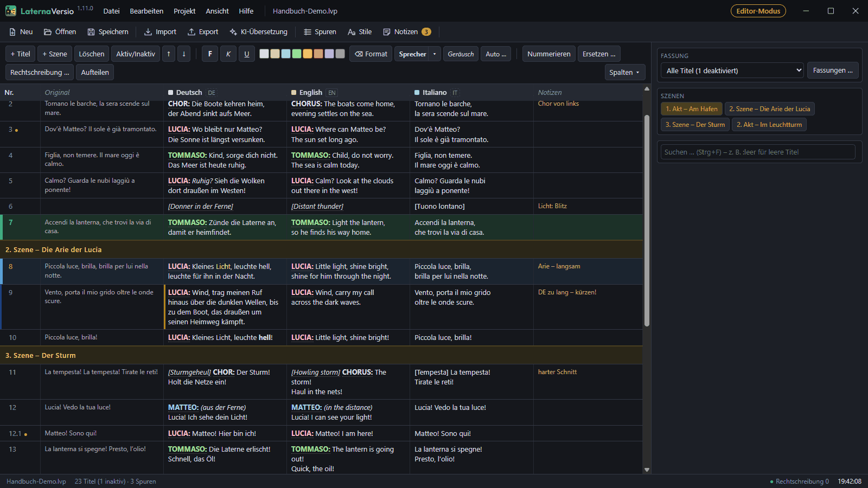
Task: Apply the Sprecher speaker style
Action: (x=412, y=54)
